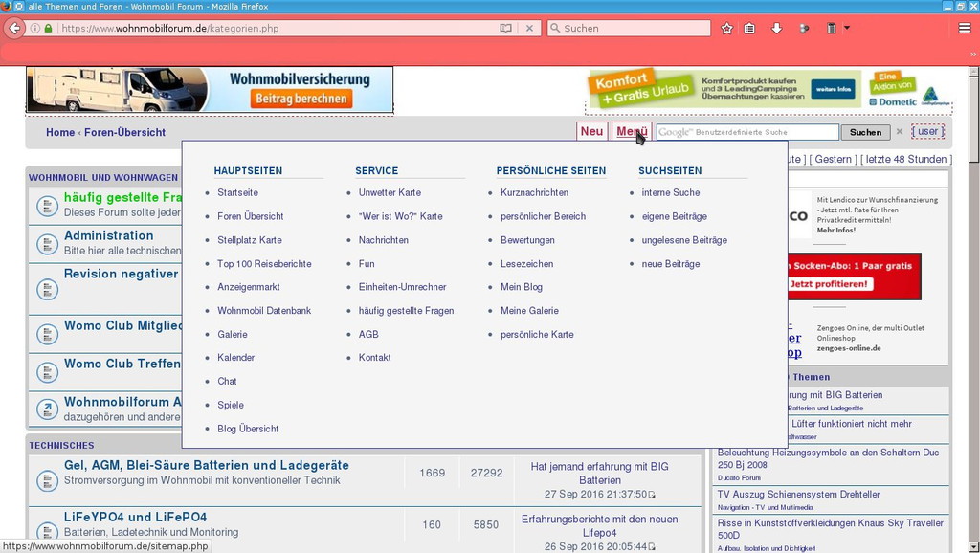Click the green padlock security icon
Viewport: 980px width, 553px height.
click(x=48, y=28)
